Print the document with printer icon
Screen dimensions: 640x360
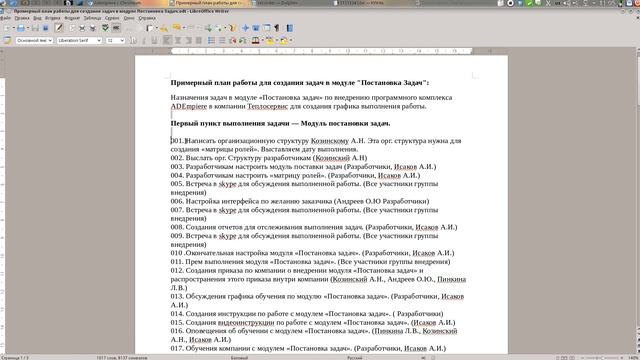click(82, 28)
